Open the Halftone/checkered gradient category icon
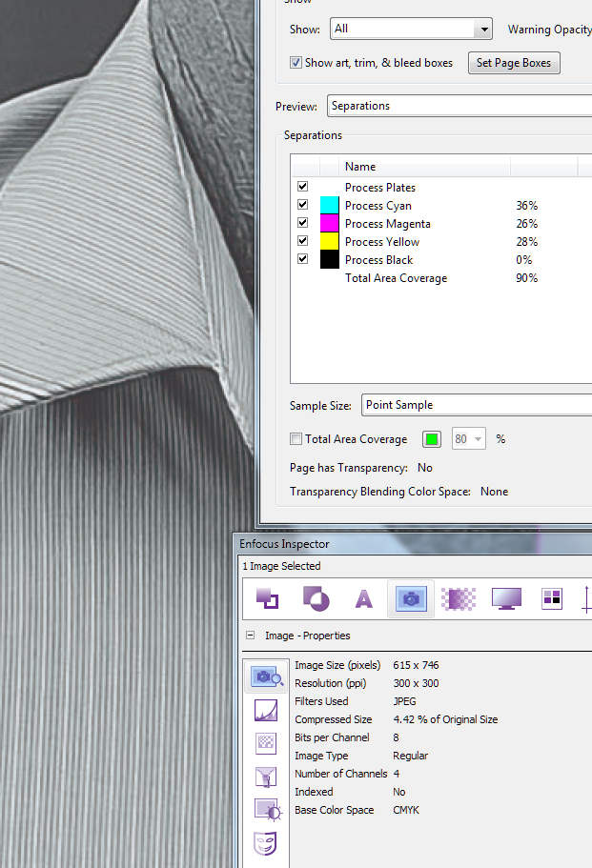The image size is (592, 868). pyautogui.click(x=459, y=599)
